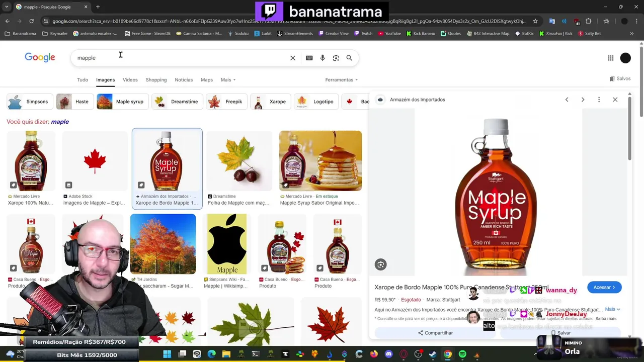Open File Explorer from the taskbar

226,354
